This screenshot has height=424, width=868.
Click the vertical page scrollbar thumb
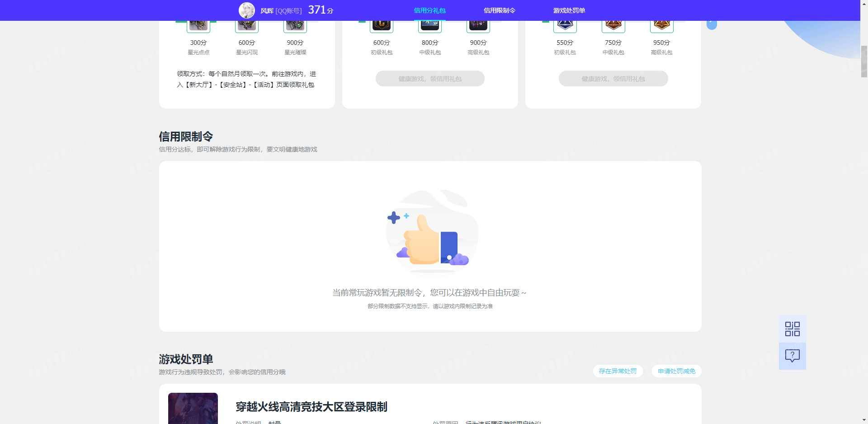864,61
